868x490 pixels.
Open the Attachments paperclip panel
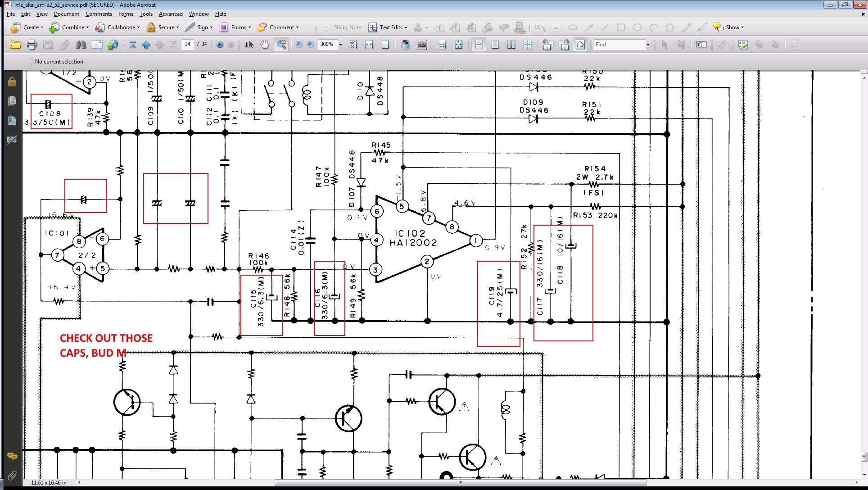[12, 475]
